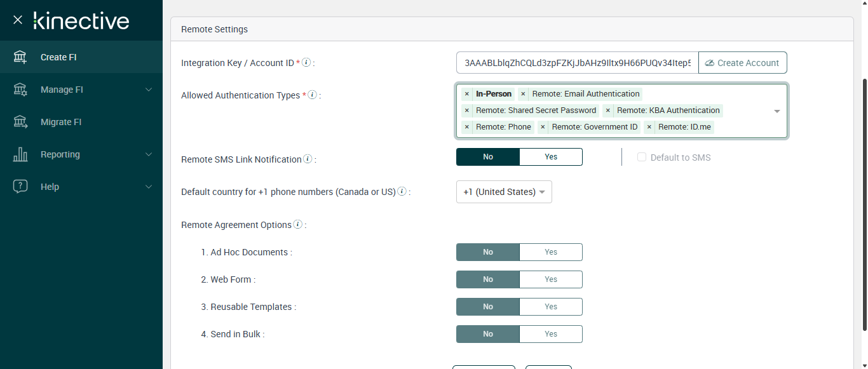Expand the Allowed Authentication Types dropdown arrow
868x369 pixels.
click(776, 111)
